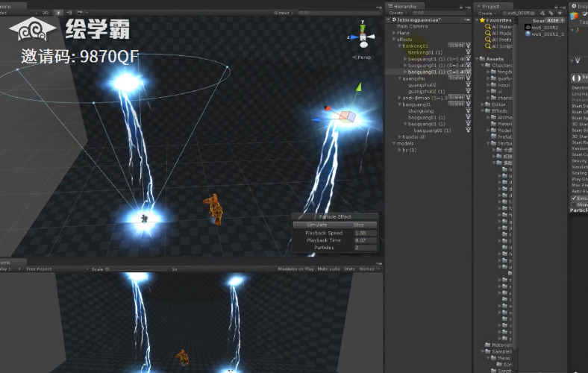The image size is (588, 373).
Task: Collapse the Favorites section in Project
Action: click(477, 20)
